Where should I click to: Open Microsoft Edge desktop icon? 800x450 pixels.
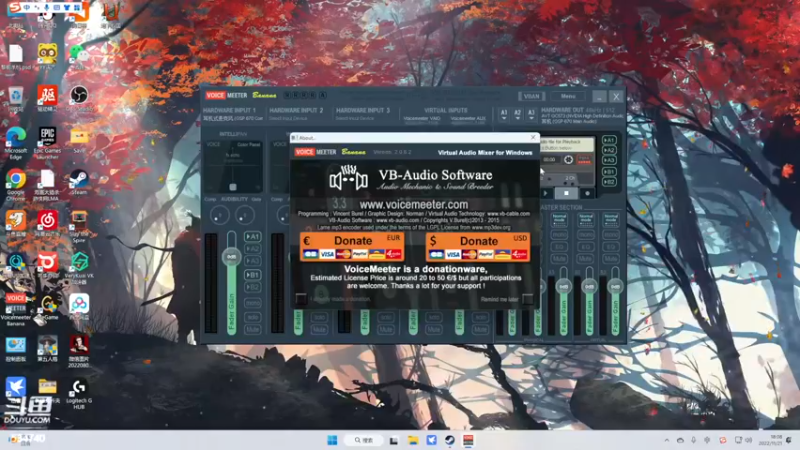[16, 143]
